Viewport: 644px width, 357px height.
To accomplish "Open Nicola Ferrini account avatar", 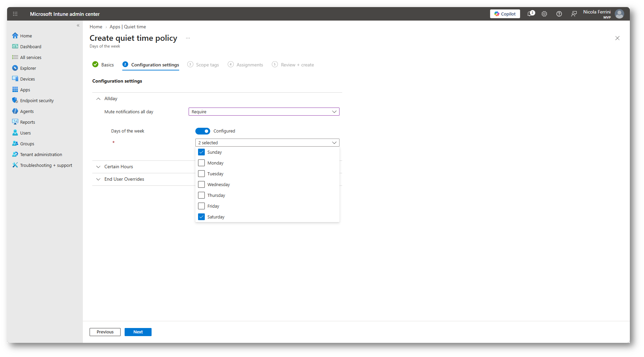I will (619, 14).
